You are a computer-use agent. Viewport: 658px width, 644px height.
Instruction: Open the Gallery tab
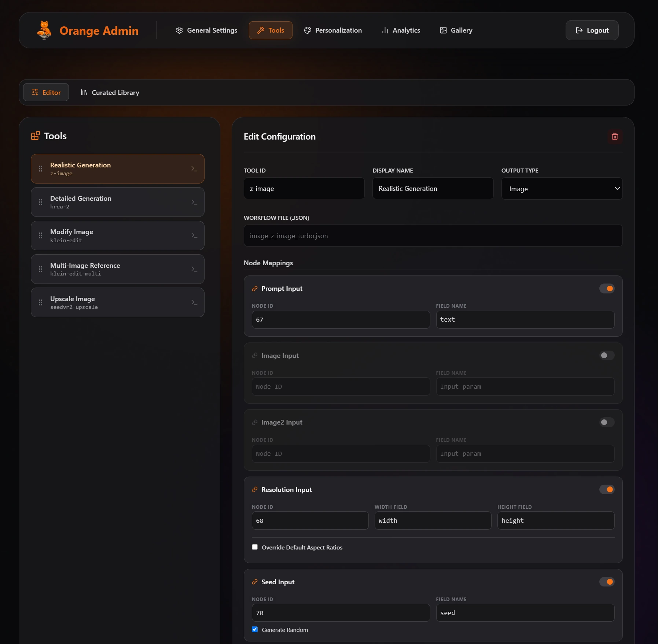pyautogui.click(x=456, y=30)
